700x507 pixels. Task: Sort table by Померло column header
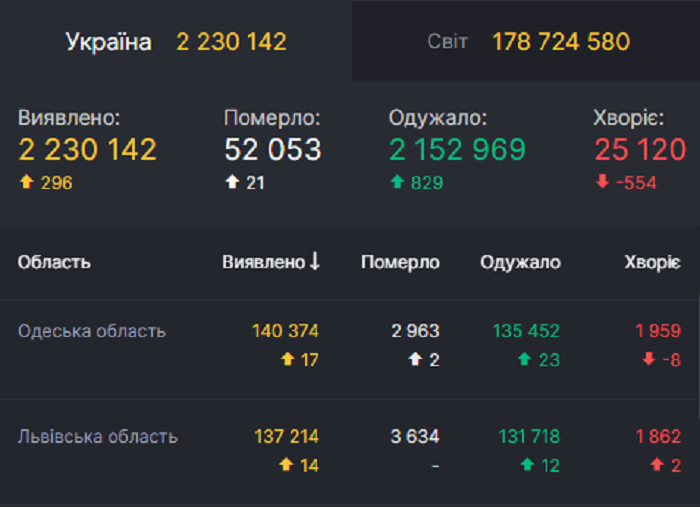[x=400, y=262]
